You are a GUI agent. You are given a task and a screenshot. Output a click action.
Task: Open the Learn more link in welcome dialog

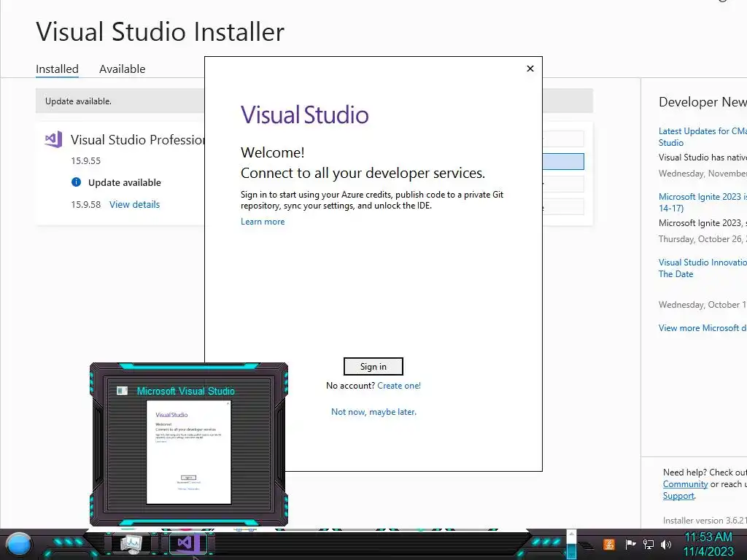[263, 222]
